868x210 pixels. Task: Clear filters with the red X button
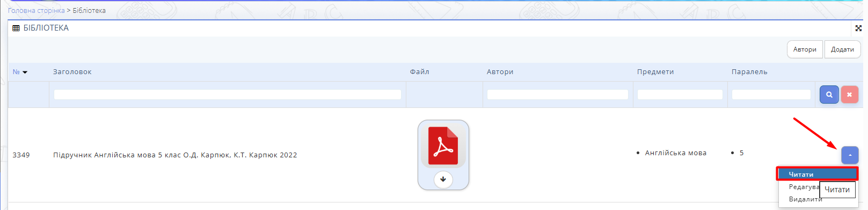point(849,95)
